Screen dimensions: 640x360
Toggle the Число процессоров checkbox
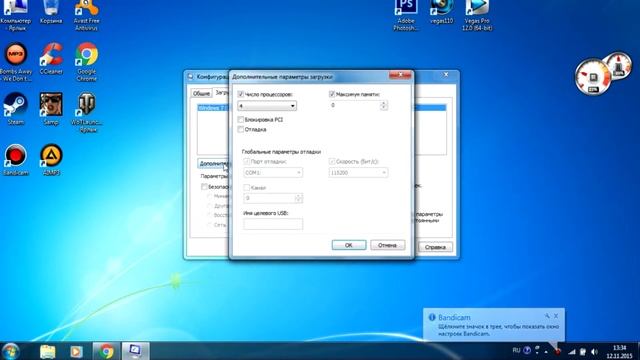(x=241, y=94)
